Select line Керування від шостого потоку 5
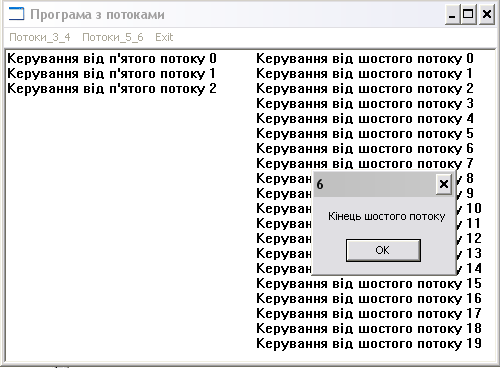This screenshot has width=500, height=368. (365, 134)
